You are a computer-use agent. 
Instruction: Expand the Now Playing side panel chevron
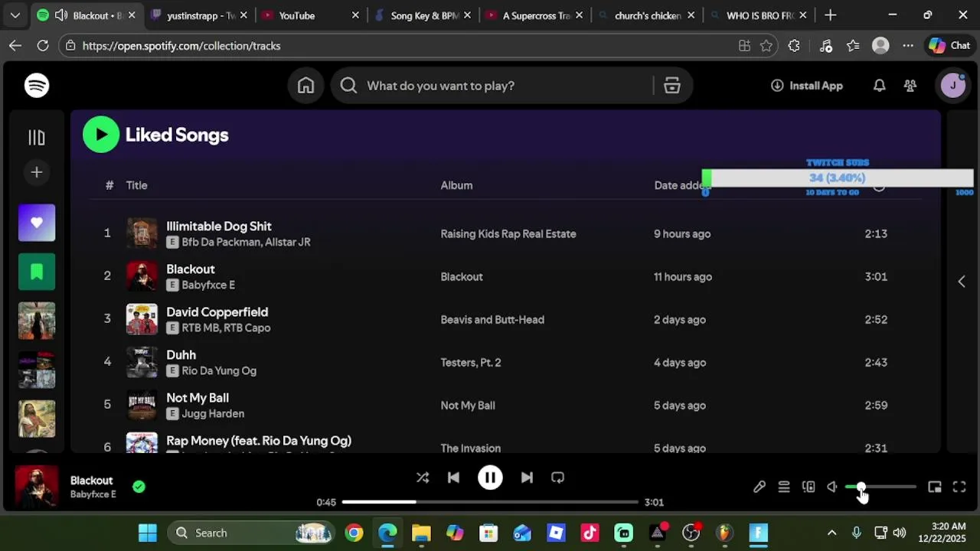coord(962,282)
